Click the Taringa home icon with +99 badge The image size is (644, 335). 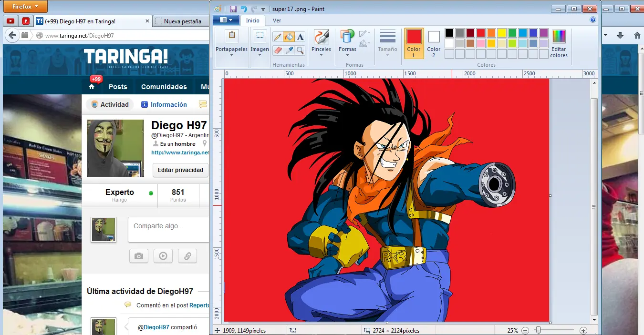tap(92, 87)
